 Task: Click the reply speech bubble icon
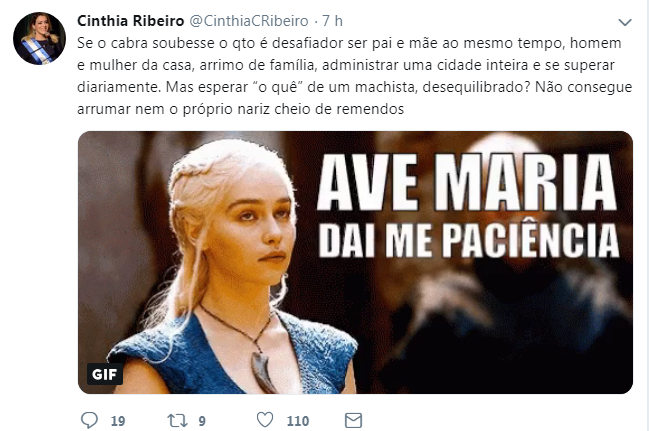click(x=89, y=420)
